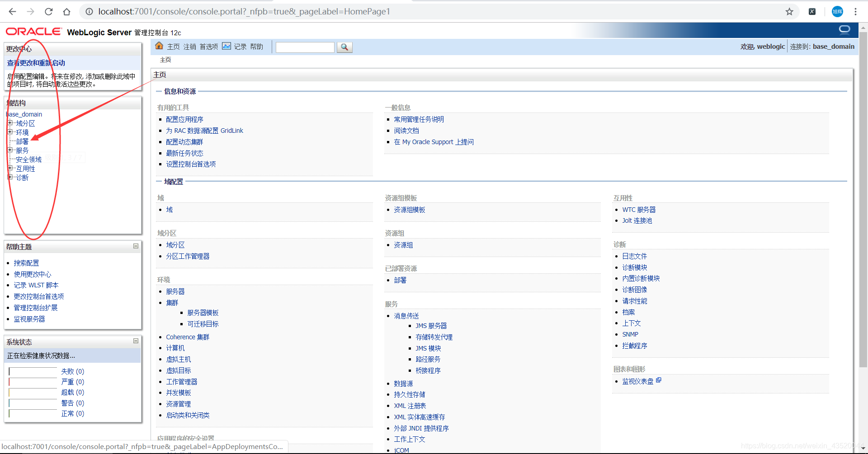The width and height of the screenshot is (868, 454).
Task: Open 首选项 from the toolbar
Action: (209, 47)
